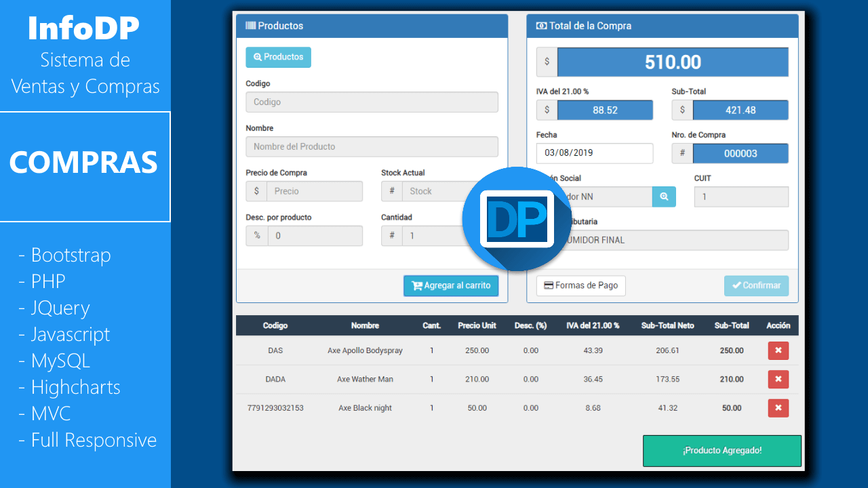Delete the Axe Black night item
The height and width of the screenshot is (488, 868).
click(778, 408)
